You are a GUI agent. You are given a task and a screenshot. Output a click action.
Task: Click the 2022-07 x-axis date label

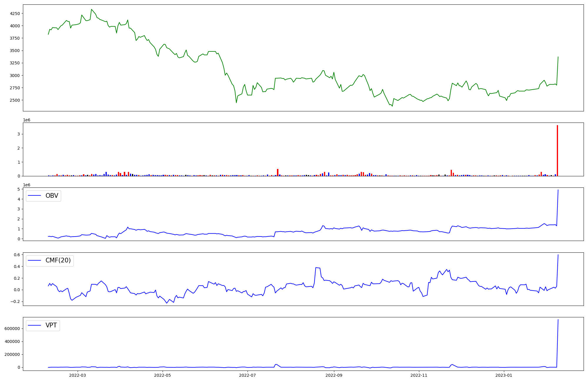point(247,375)
